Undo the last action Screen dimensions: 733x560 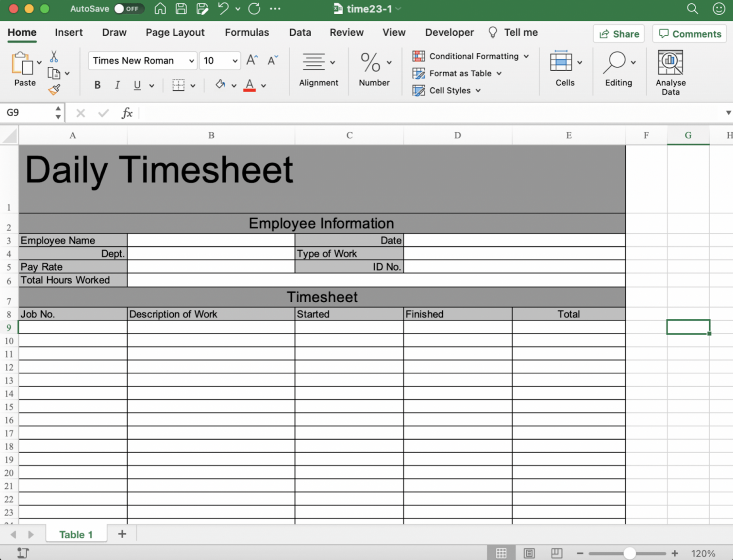[222, 9]
